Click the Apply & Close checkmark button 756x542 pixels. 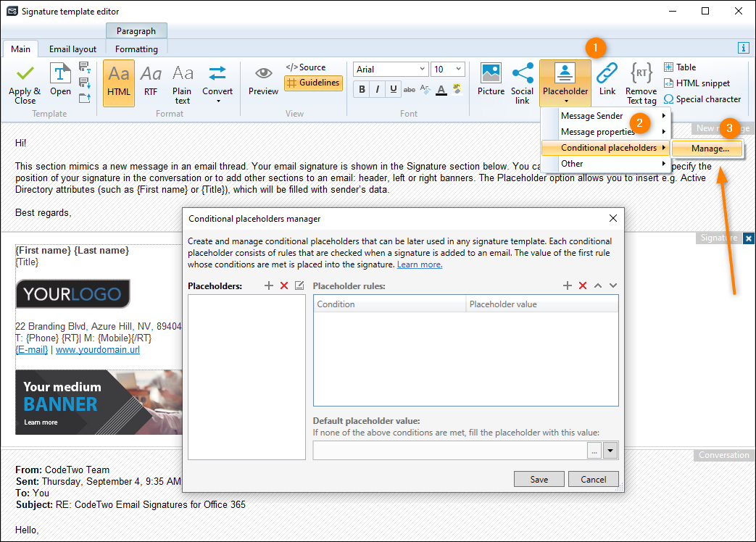[x=25, y=84]
